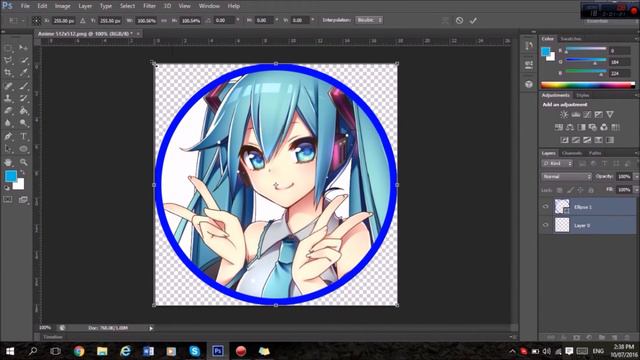640x360 pixels.
Task: Select the History Brush tool
Action: 23,98
